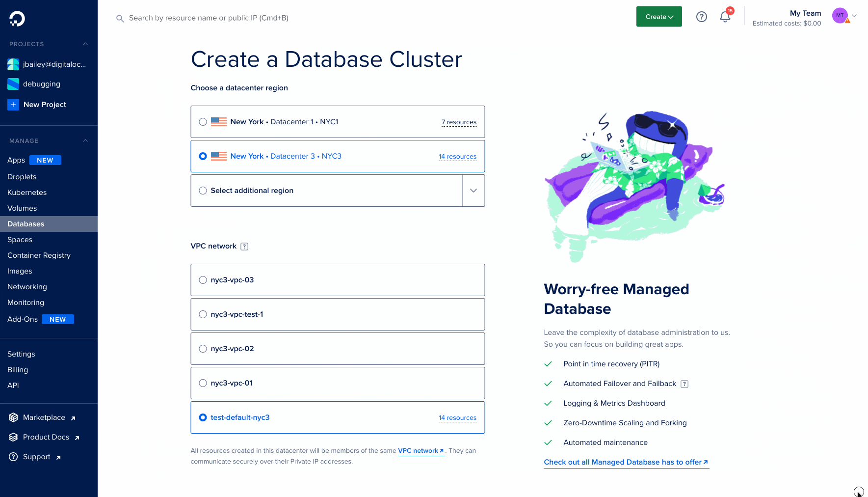The width and height of the screenshot is (868, 497).
Task: Click the New Project plus icon
Action: click(13, 105)
